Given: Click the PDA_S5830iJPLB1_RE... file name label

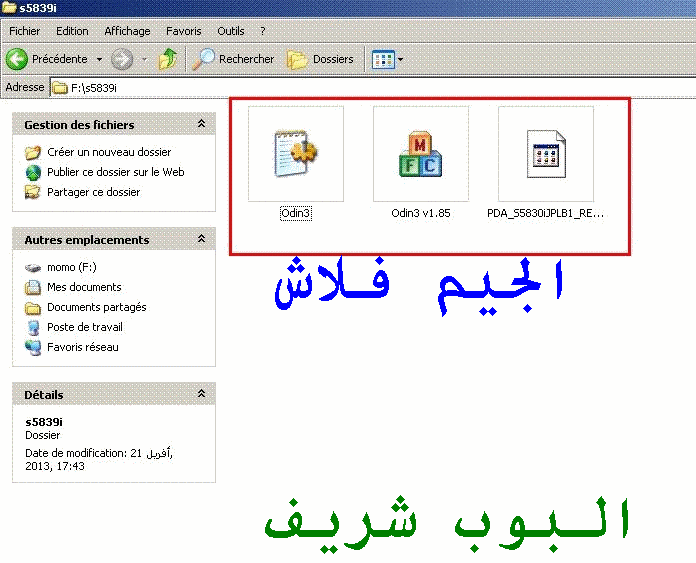Looking at the screenshot, I should 545,213.
